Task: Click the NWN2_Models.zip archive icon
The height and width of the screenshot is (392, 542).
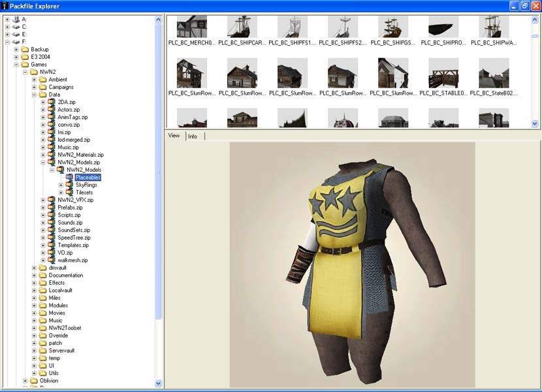Action: 52,162
